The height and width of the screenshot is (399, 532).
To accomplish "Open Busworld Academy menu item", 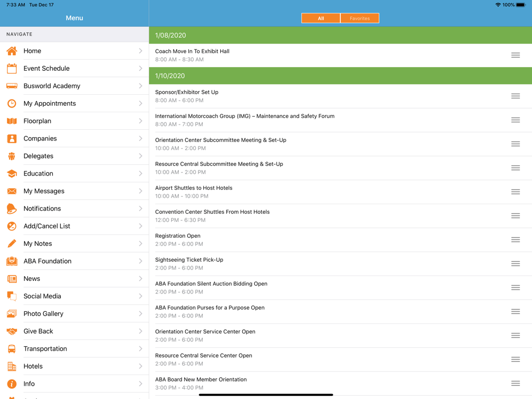I will pyautogui.click(x=74, y=86).
